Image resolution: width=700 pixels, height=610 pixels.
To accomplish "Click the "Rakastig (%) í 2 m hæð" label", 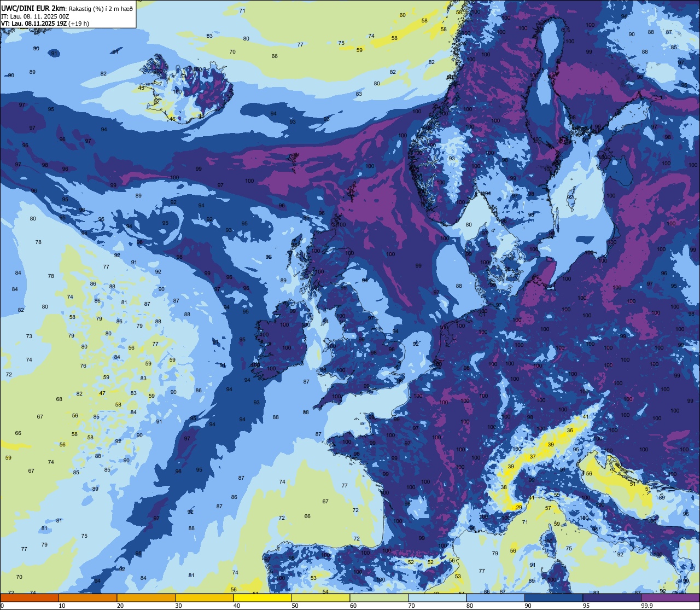I will [x=101, y=9].
